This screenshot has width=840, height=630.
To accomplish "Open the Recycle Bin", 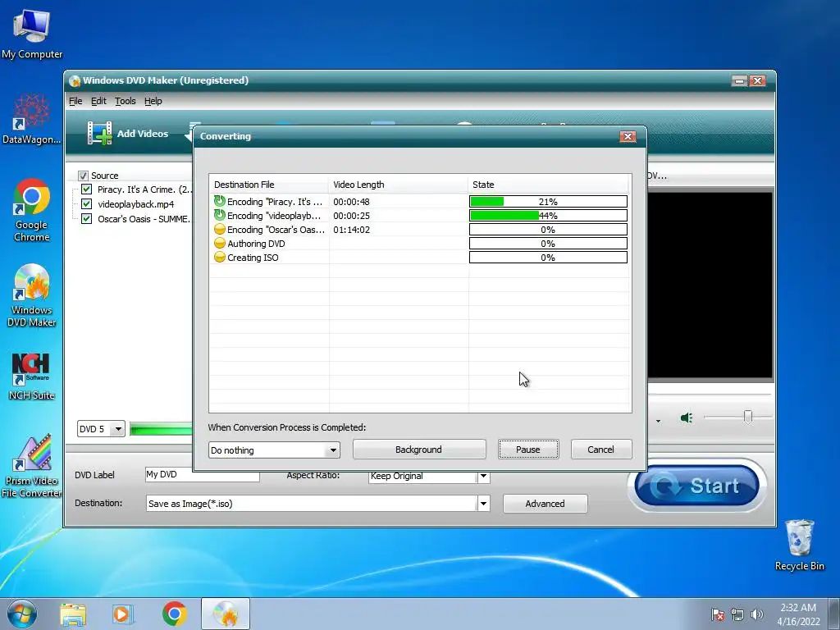I will (799, 545).
